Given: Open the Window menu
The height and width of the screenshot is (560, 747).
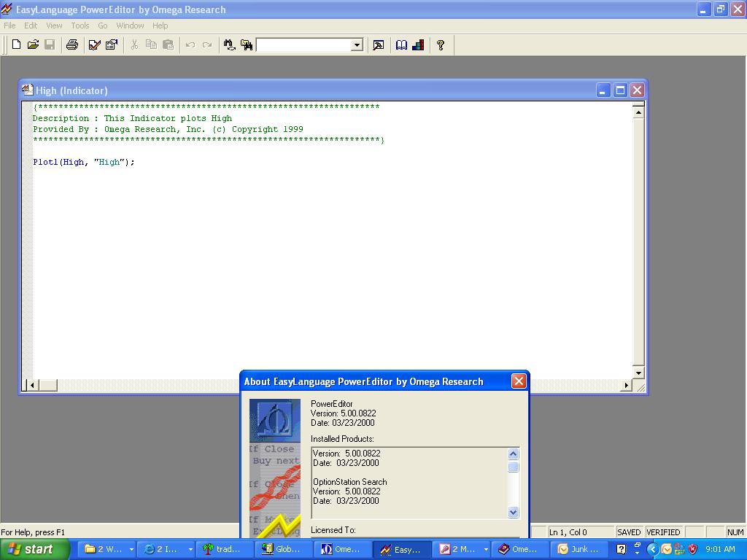Looking at the screenshot, I should click(130, 26).
